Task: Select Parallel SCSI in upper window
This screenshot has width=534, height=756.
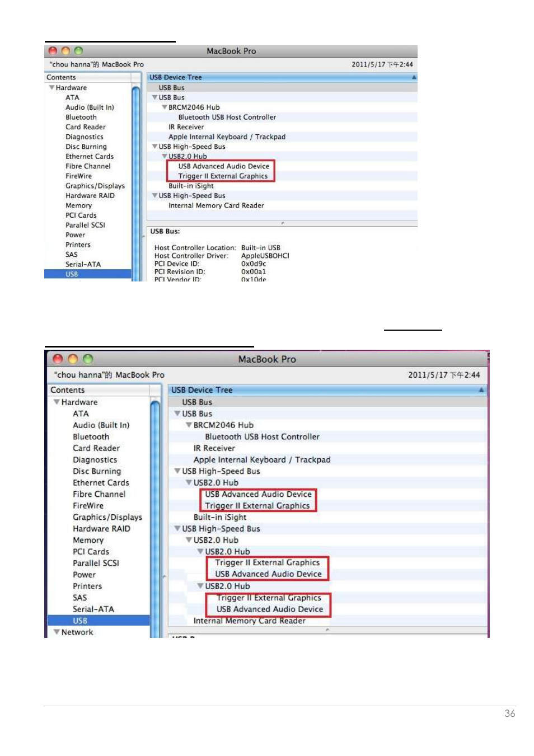Action: (x=85, y=225)
